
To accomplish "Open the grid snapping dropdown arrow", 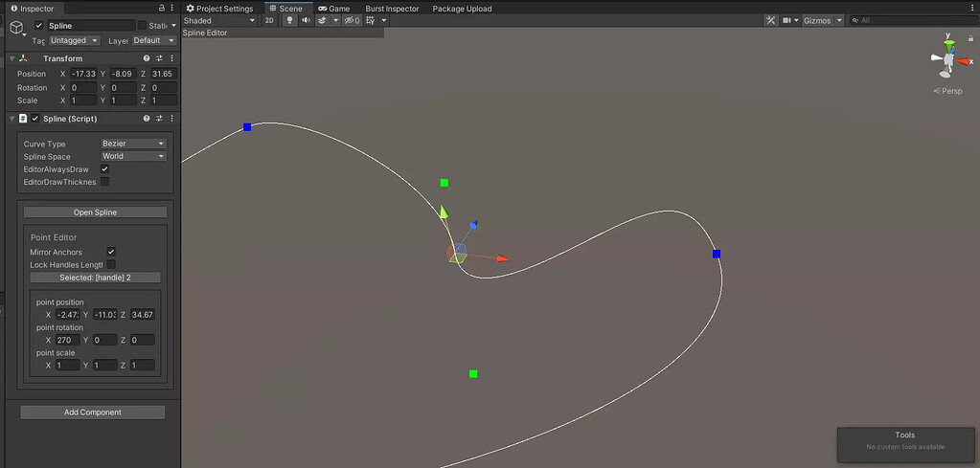I will (384, 20).
